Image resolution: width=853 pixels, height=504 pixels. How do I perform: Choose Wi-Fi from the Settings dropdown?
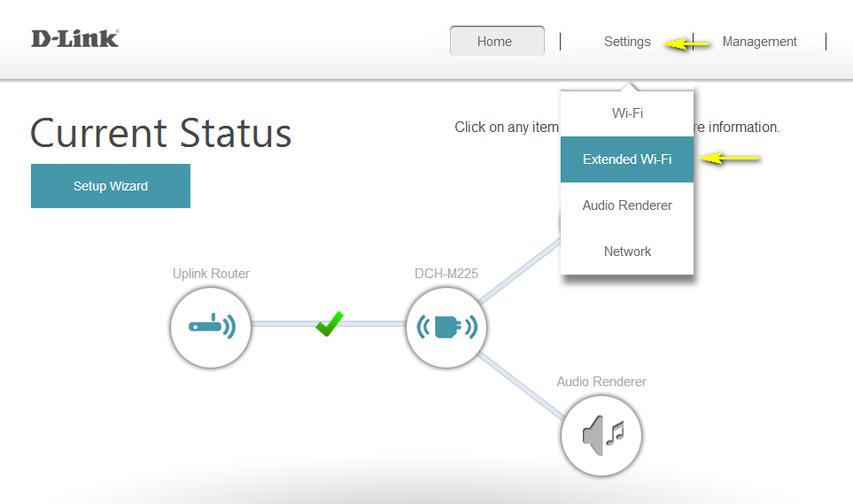627,113
